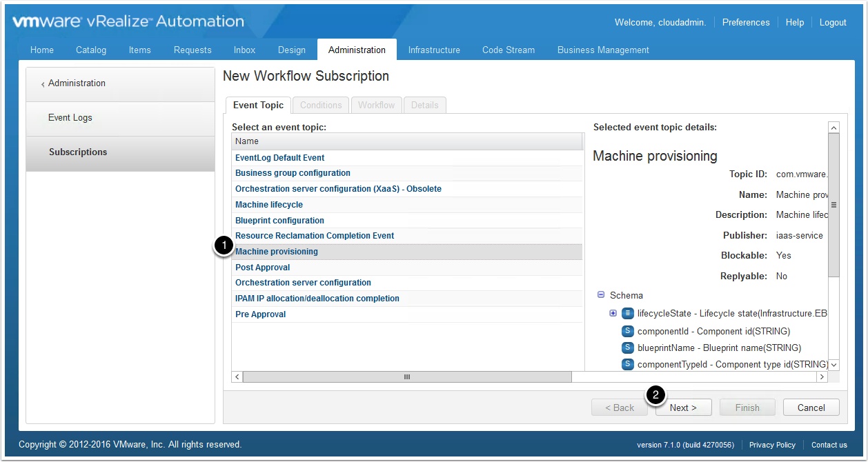Select the Machine provisioning topic

407,252
